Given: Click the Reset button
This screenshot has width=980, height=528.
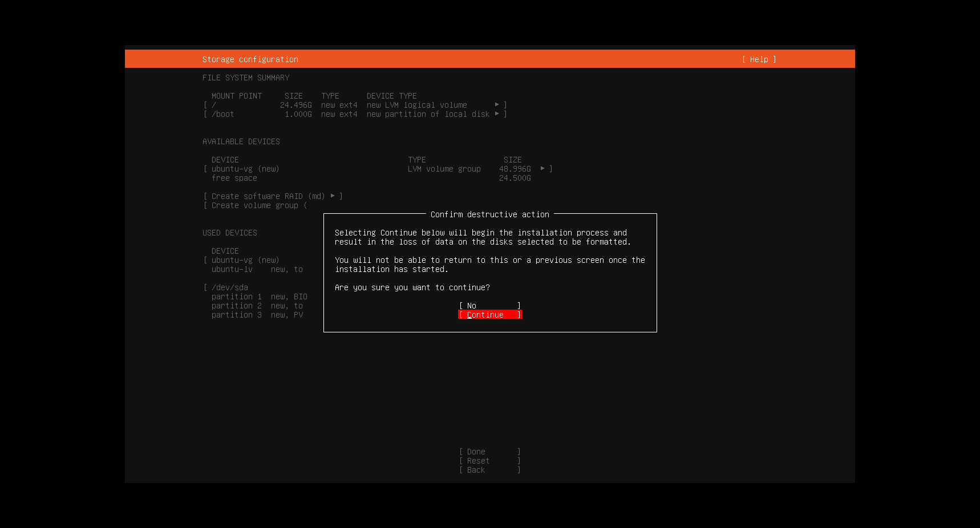Looking at the screenshot, I should (x=490, y=461).
